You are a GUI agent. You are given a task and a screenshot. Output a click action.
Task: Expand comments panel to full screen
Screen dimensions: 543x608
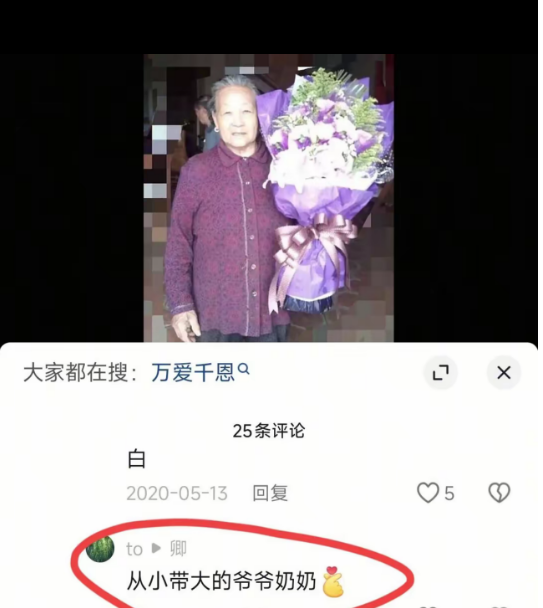tap(440, 373)
